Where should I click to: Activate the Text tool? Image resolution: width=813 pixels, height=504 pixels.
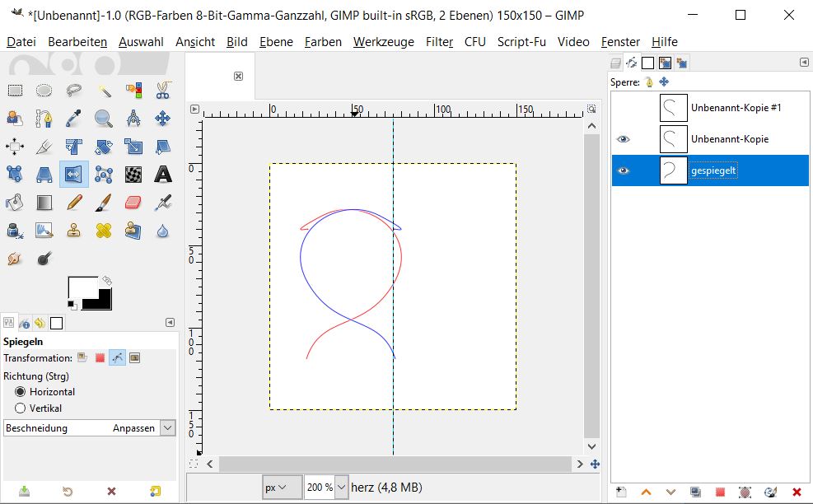(x=163, y=174)
